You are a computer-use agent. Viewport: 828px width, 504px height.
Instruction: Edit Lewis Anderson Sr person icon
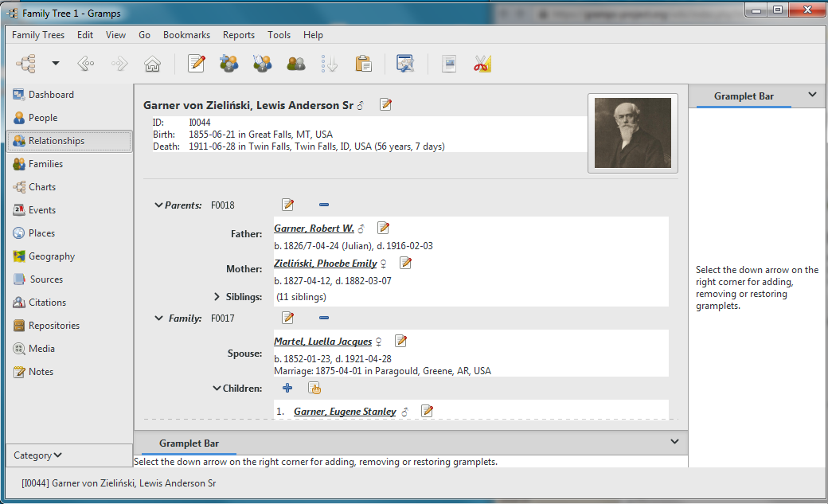coord(386,104)
